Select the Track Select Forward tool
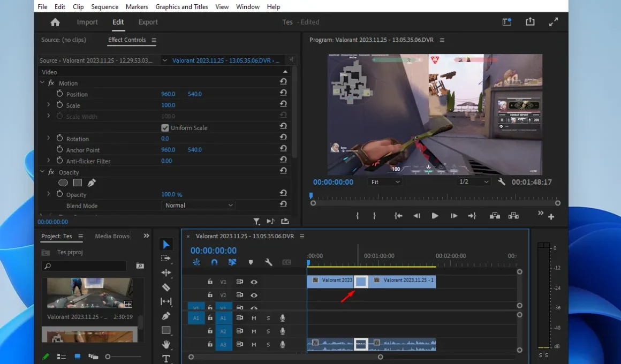 point(166,259)
